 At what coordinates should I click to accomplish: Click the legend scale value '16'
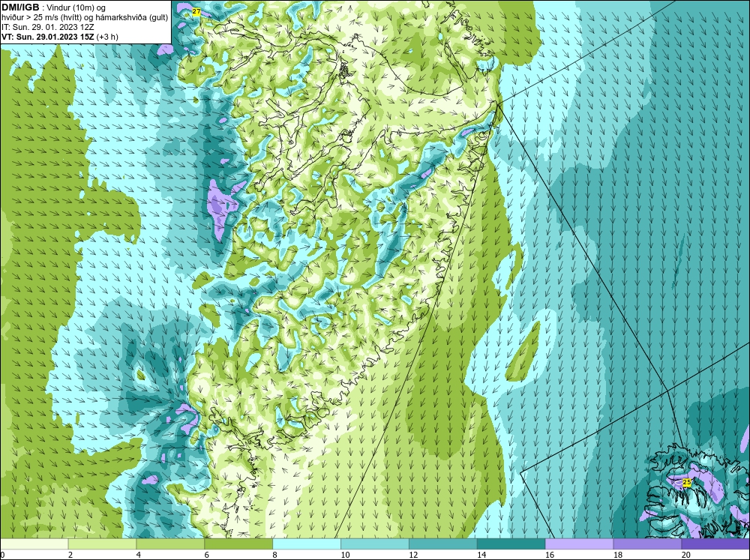[x=550, y=555]
